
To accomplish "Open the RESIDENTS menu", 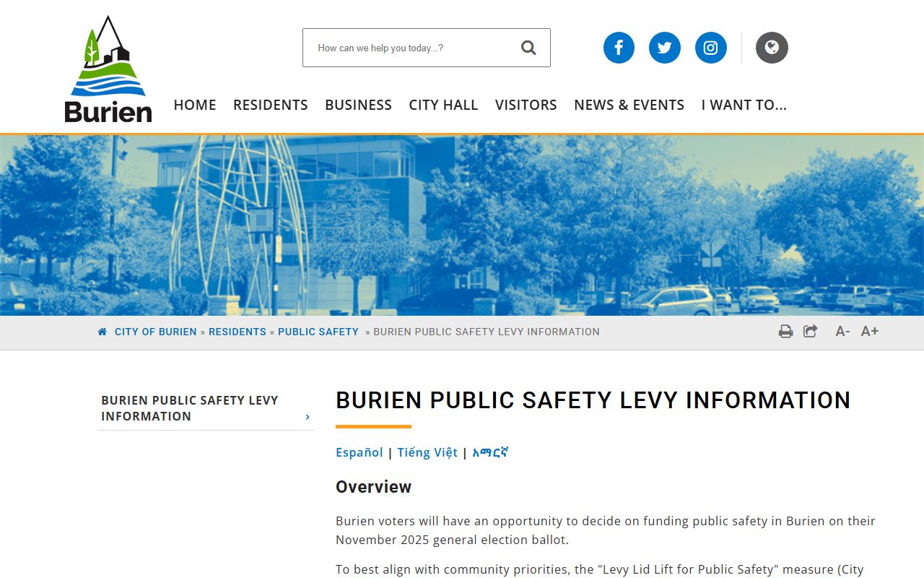I will 271,105.
